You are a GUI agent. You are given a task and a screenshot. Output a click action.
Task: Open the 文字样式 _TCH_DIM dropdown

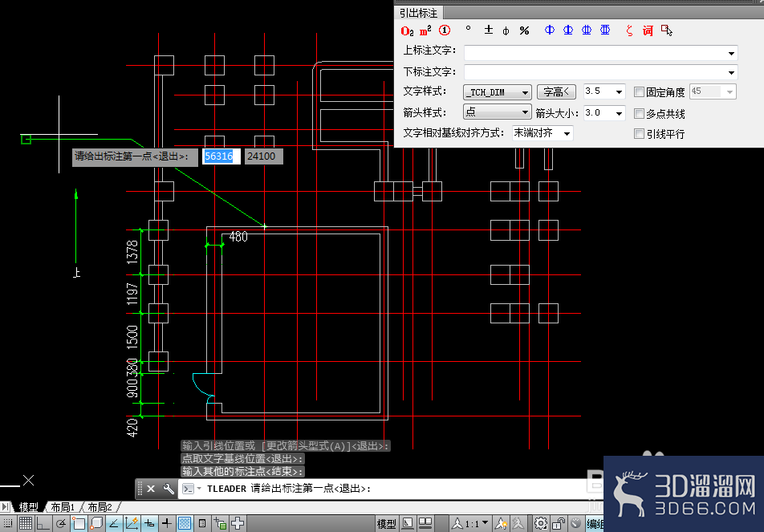497,92
